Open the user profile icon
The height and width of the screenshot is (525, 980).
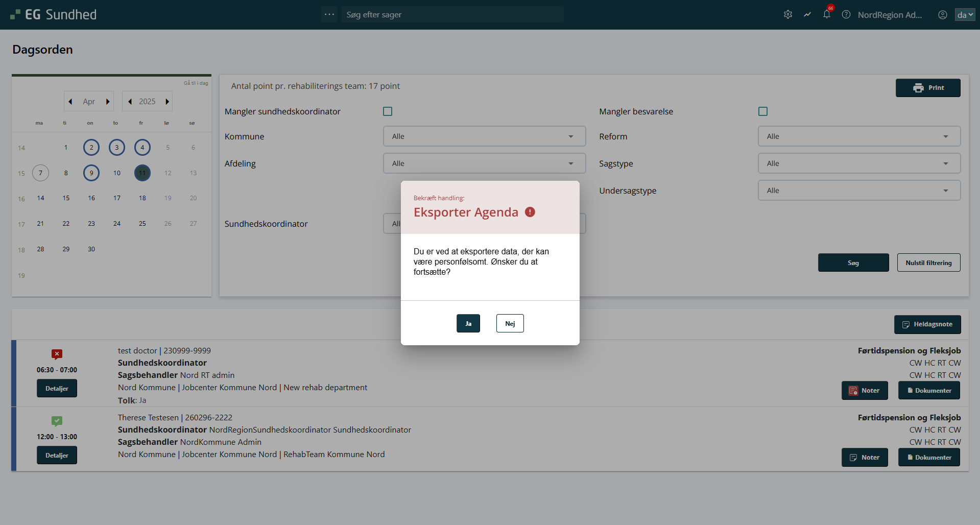point(943,15)
